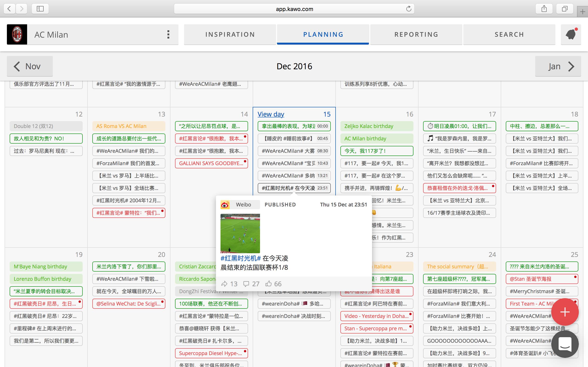Click the Weibo logo icon in popup
Screen dimensions: 588x367
(x=225, y=205)
